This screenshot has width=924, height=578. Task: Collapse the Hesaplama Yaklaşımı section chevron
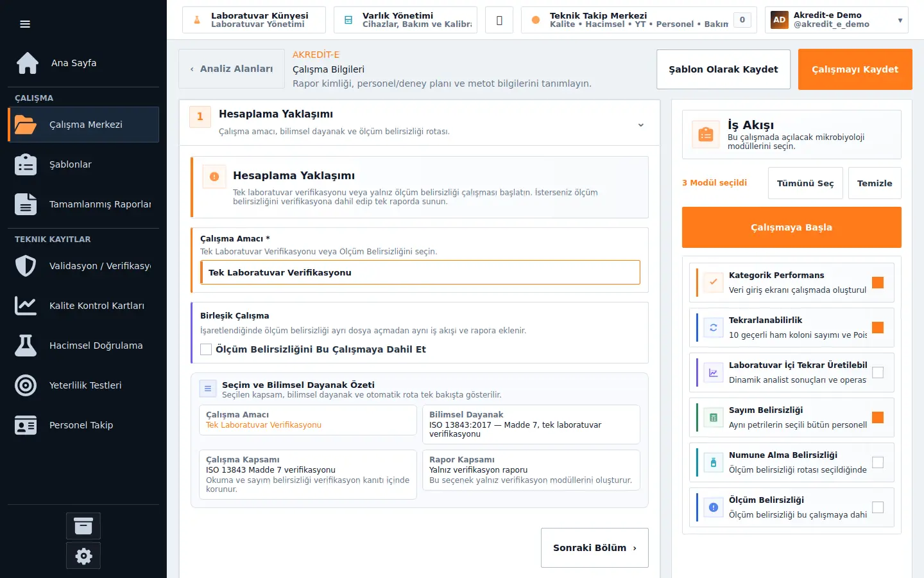point(640,125)
